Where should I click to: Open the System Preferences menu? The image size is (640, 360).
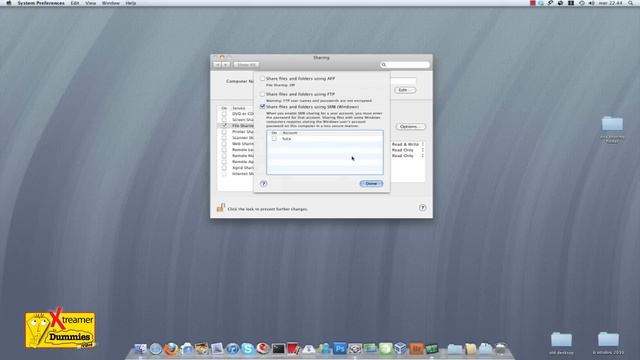[x=41, y=3]
